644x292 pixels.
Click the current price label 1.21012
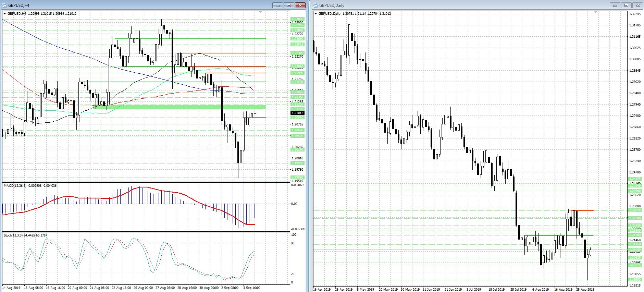click(x=297, y=113)
